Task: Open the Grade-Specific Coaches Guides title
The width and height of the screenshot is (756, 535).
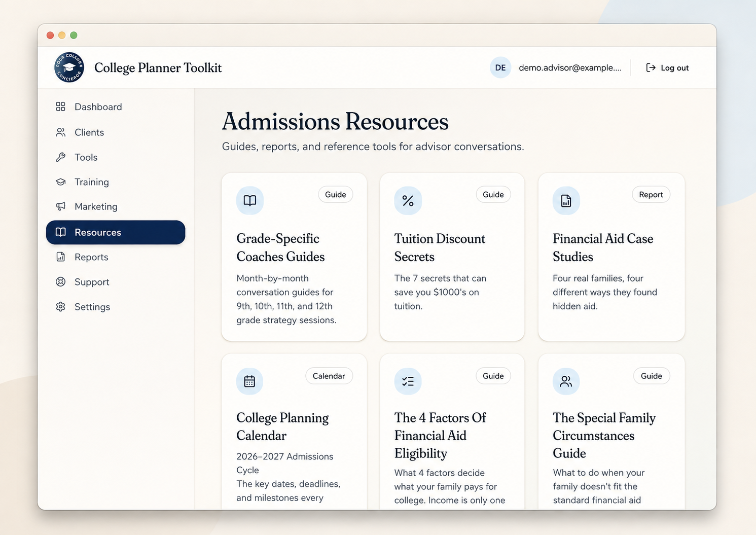Action: (280, 247)
